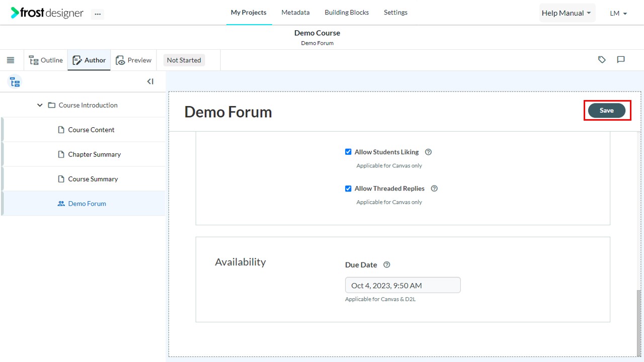Click 'Applicable for Canvas & D2L' note
Viewport: 644px width, 362px height.
pos(380,299)
